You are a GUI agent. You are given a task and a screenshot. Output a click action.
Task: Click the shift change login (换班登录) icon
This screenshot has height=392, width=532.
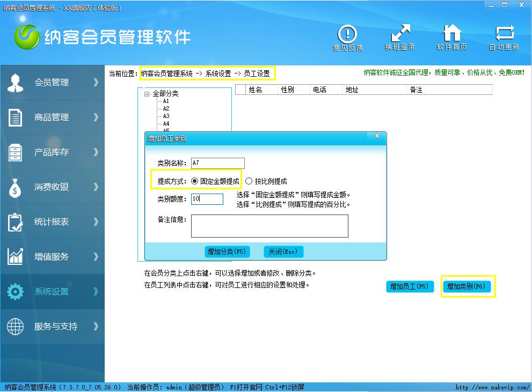coord(400,35)
